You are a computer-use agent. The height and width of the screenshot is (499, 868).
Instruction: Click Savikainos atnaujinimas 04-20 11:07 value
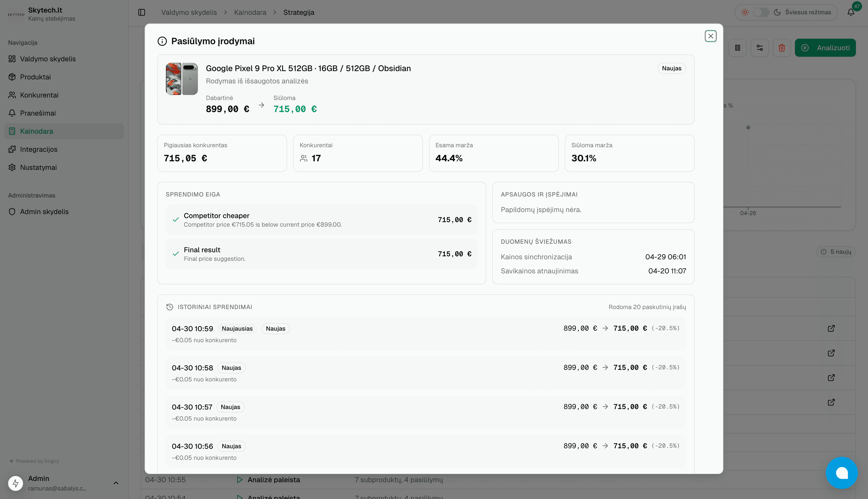(x=667, y=271)
